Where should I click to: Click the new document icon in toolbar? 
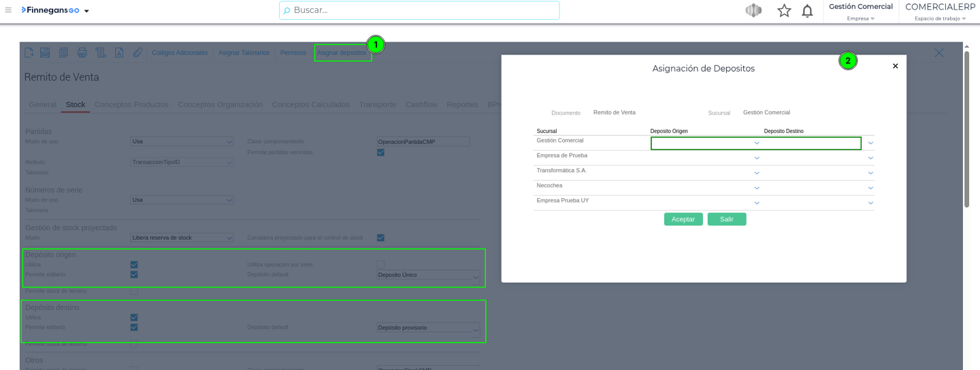tap(29, 52)
